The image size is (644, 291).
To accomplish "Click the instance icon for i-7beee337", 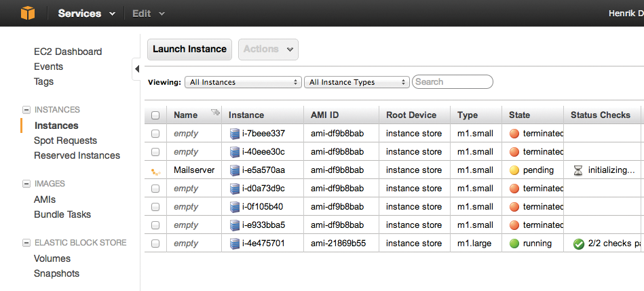I will click(235, 134).
